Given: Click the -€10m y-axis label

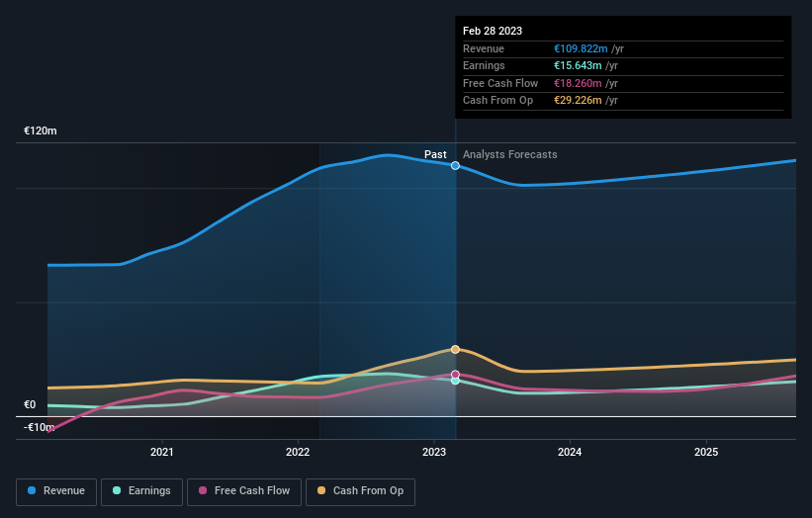Looking at the screenshot, I should [40, 427].
